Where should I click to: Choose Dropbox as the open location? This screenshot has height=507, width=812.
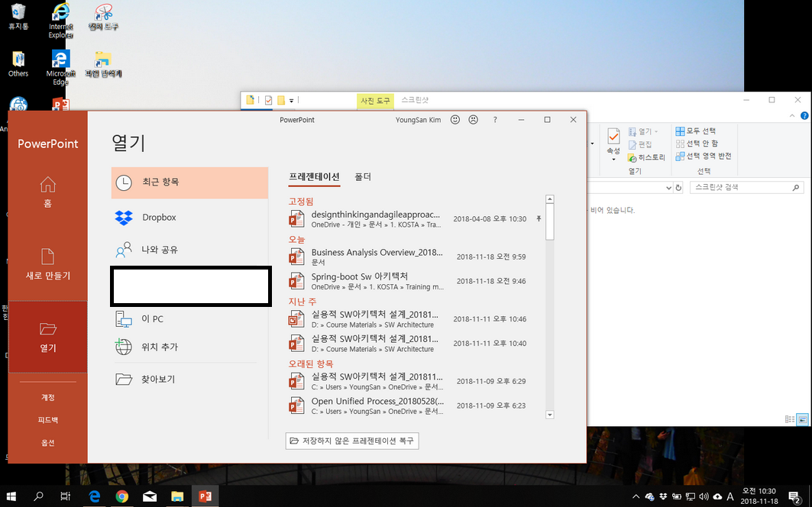pos(189,218)
